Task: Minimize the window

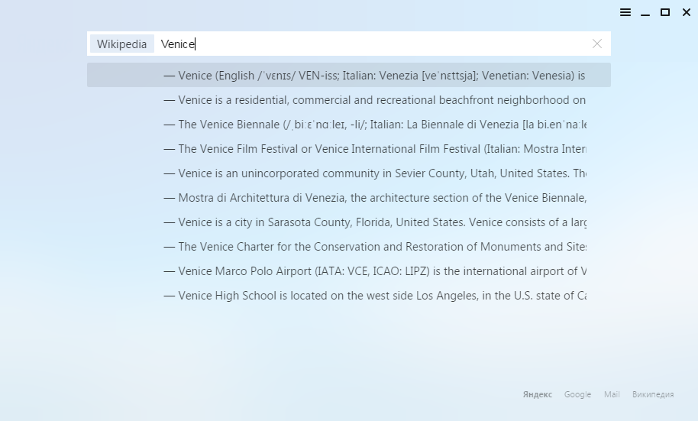Action: [x=645, y=13]
